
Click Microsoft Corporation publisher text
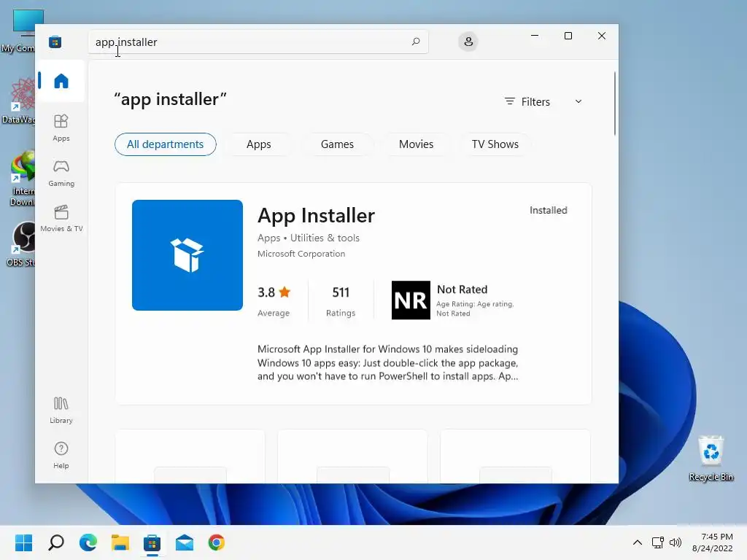pos(301,254)
